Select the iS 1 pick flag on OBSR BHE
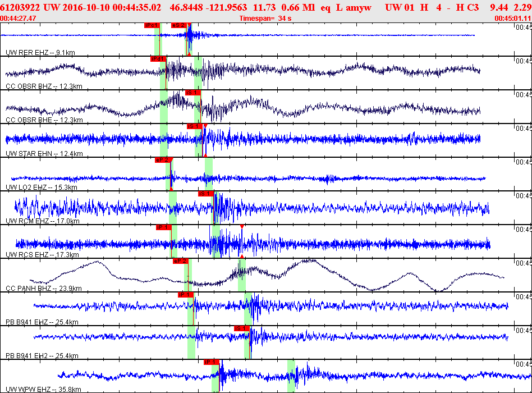 [193, 93]
